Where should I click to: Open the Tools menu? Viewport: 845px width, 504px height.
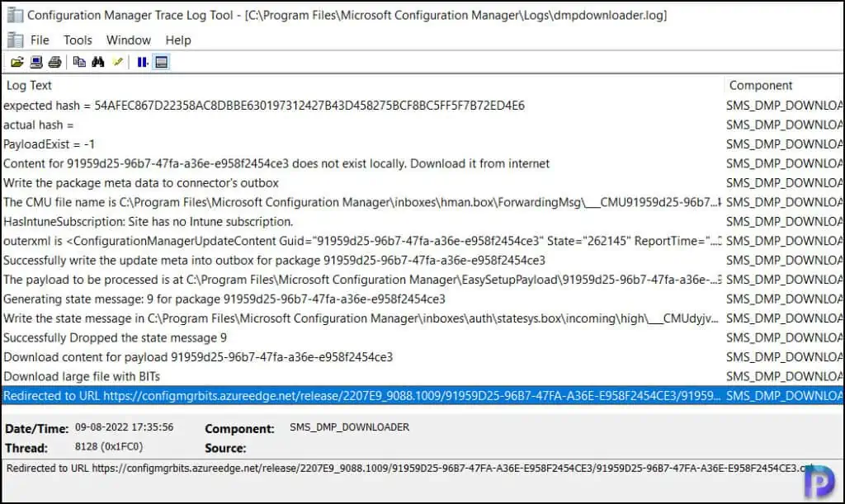78,40
